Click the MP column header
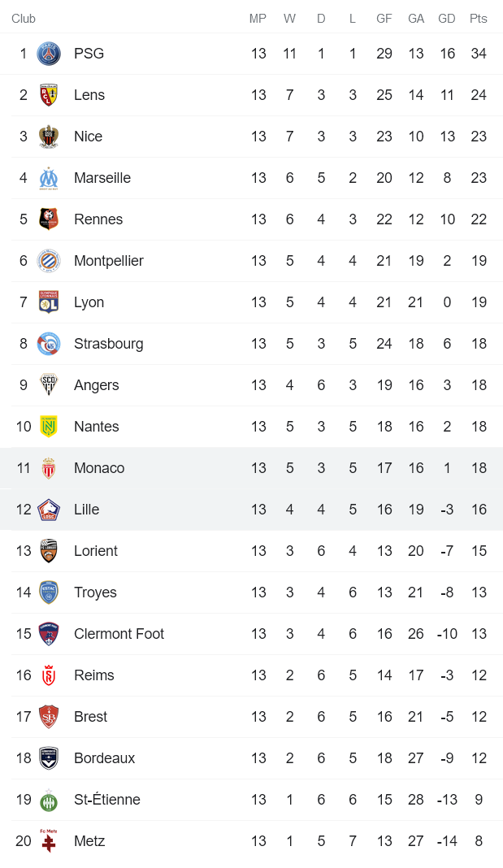 point(258,19)
